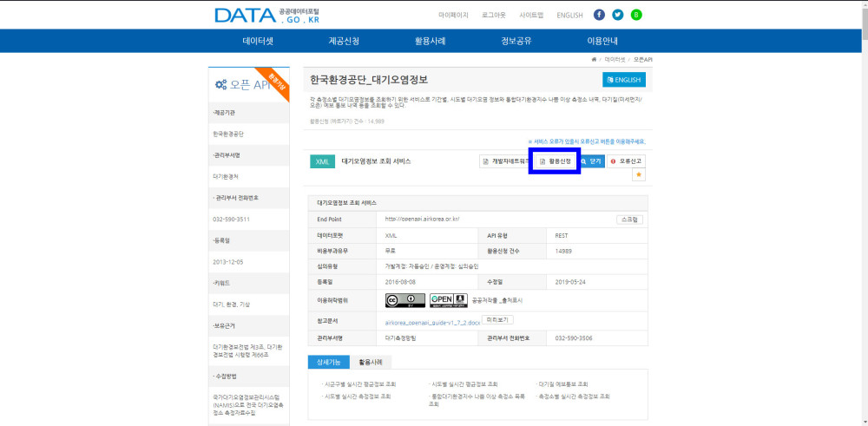Open the 활용사례 navigation menu
Image resolution: width=868 pixels, height=426 pixels.
point(431,41)
